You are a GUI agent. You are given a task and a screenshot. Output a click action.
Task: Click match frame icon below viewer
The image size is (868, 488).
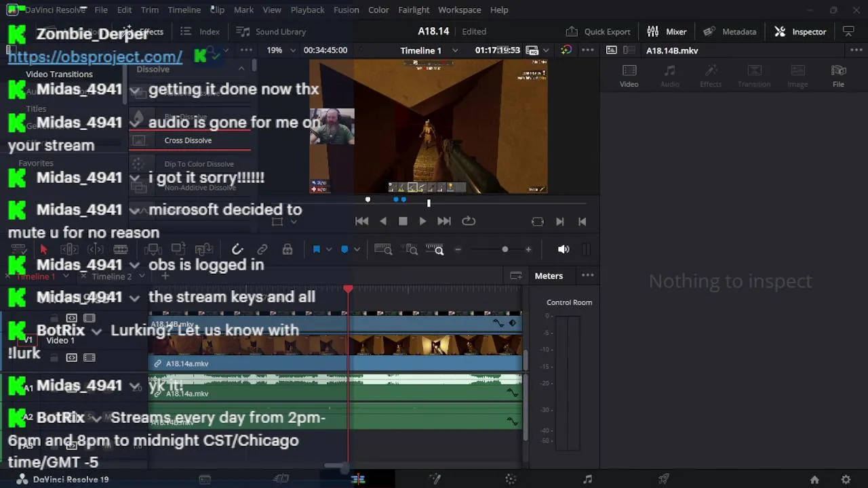[538, 222]
